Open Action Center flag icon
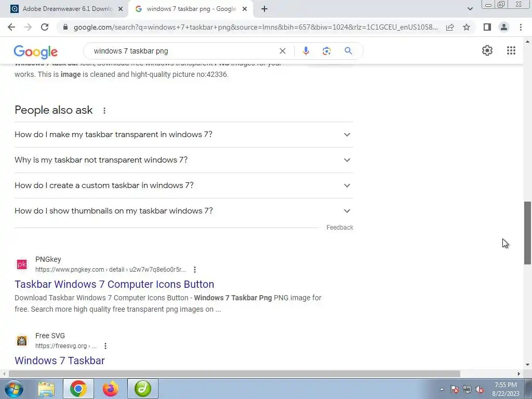 coord(455,390)
